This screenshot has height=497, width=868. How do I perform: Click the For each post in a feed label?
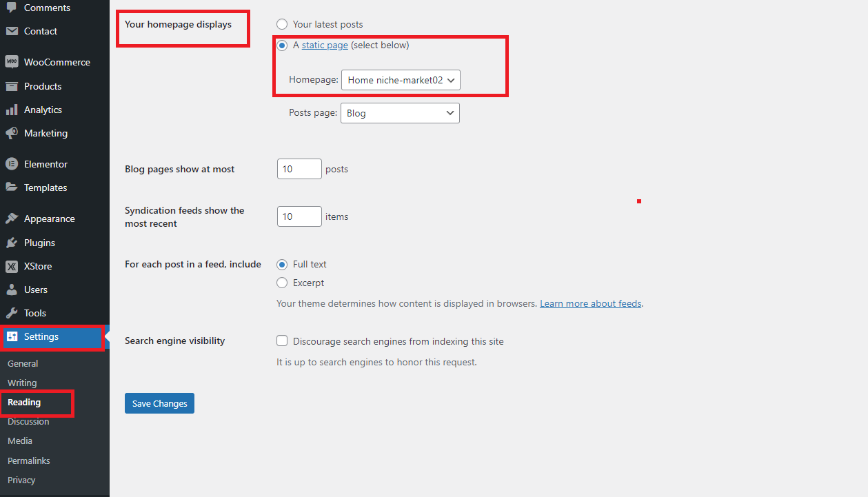(x=193, y=264)
